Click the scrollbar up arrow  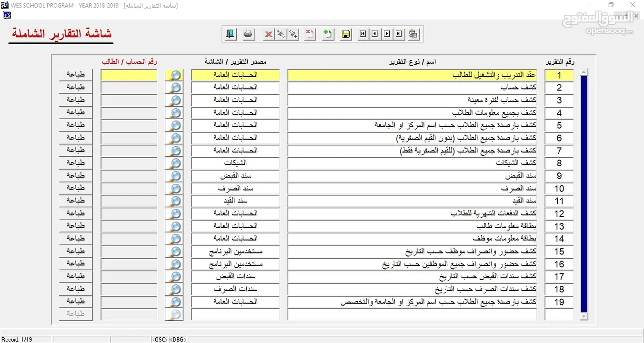584,72
